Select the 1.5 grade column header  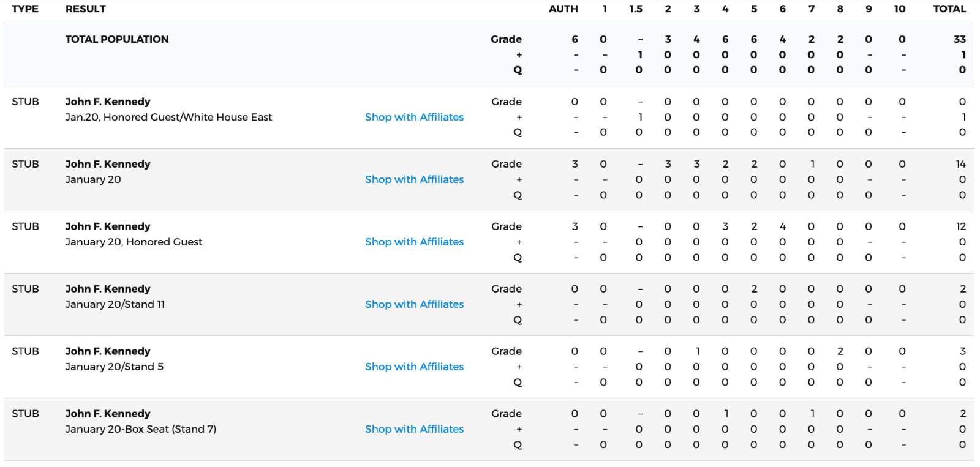click(636, 9)
